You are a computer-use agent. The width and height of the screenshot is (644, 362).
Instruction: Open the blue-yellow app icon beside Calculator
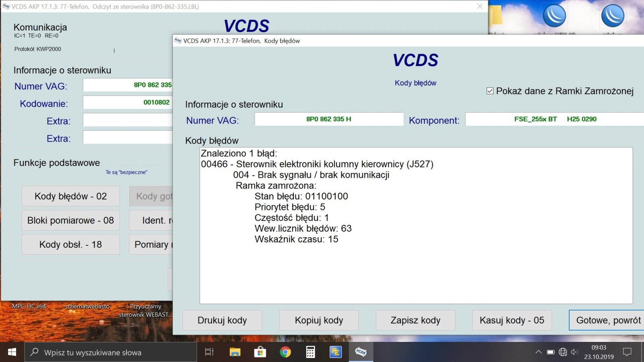point(335,352)
